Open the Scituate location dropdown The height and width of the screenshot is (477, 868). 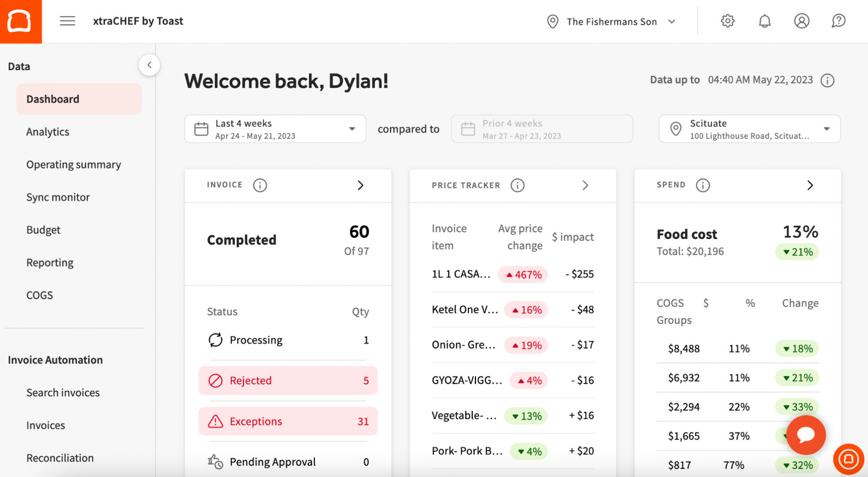(750, 129)
